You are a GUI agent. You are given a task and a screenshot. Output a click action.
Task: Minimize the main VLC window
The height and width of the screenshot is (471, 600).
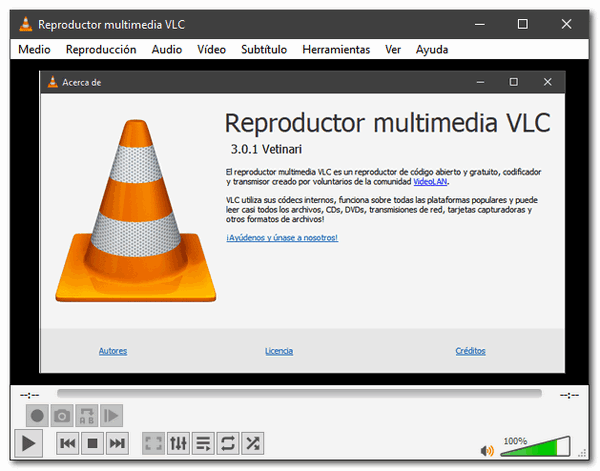[x=480, y=24]
